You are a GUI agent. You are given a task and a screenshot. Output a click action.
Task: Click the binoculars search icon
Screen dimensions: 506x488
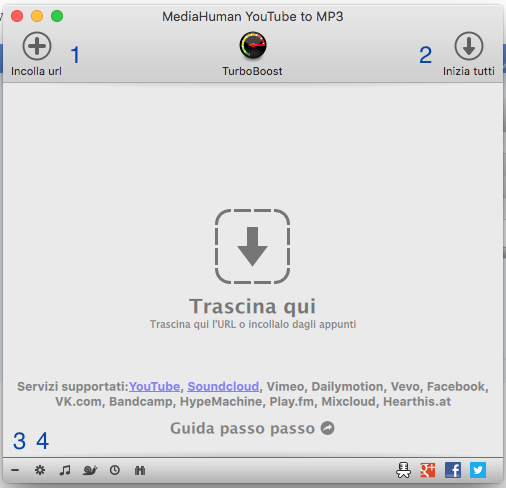tap(140, 470)
